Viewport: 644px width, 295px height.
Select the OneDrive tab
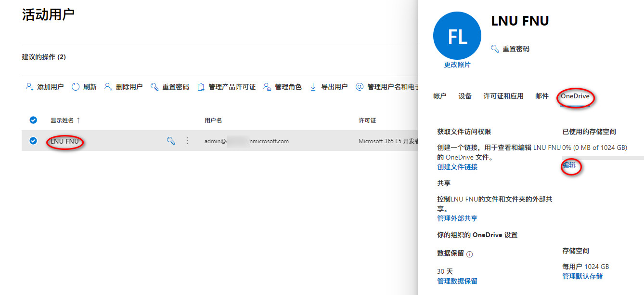click(575, 96)
